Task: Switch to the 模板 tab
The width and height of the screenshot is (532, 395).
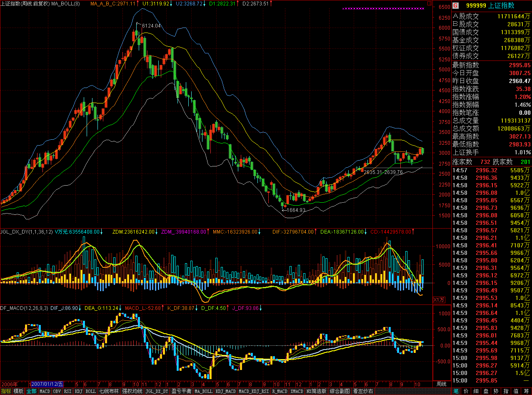Action: (18, 392)
